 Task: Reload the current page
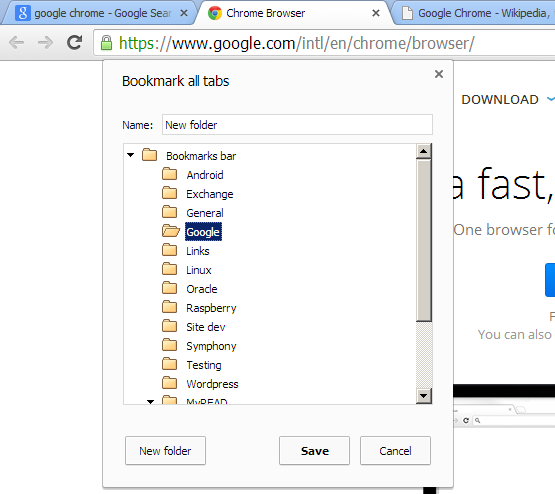click(74, 42)
